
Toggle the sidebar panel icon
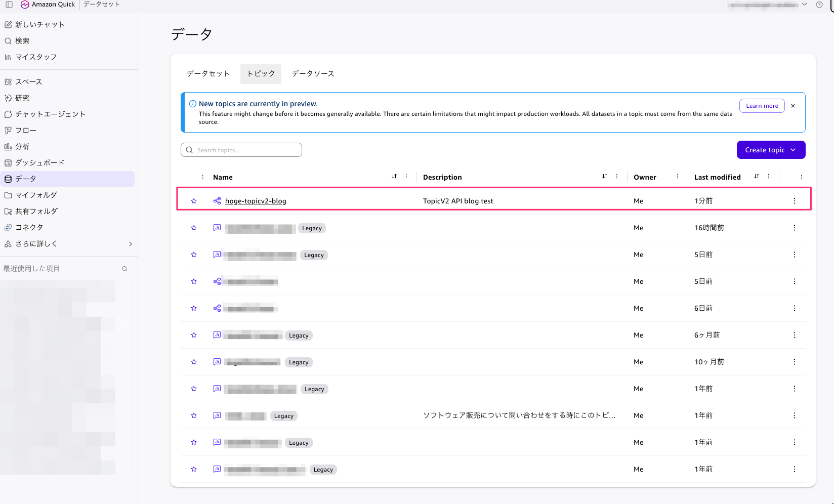[x=9, y=5]
